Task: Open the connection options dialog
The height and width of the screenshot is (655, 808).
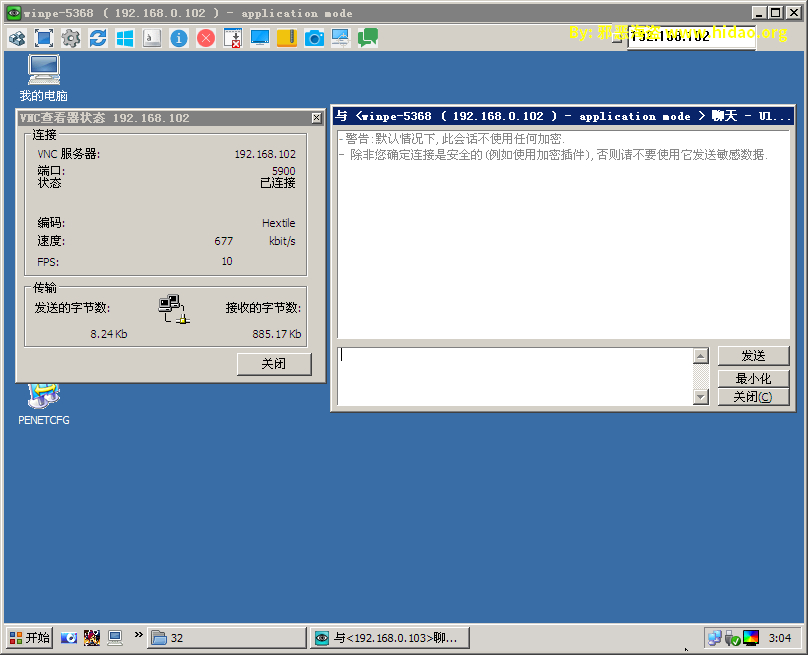Action: [x=16, y=37]
